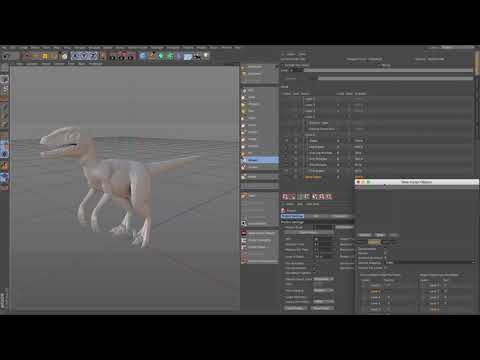Click the Light bulb icon in toolbar

click(206, 55)
